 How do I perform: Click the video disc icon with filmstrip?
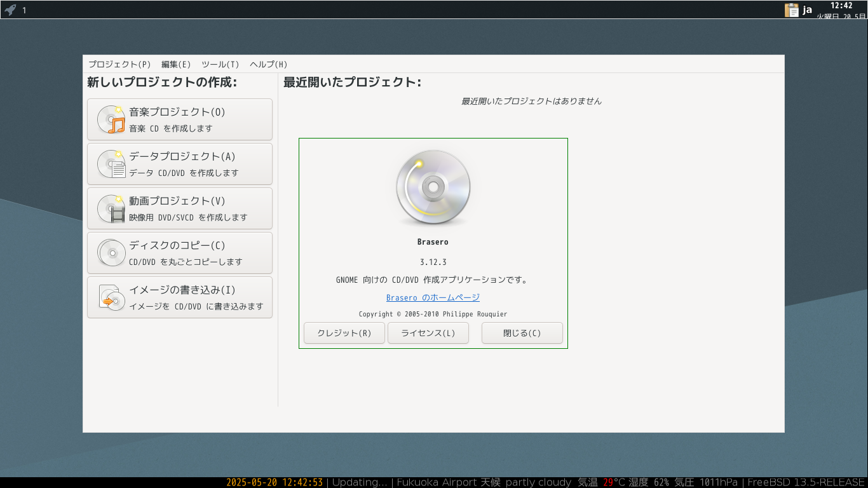click(x=111, y=208)
